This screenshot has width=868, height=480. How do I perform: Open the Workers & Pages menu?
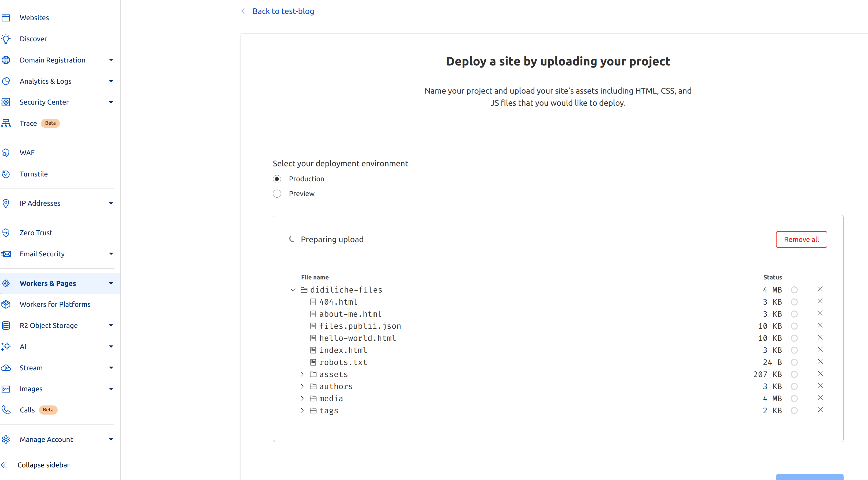48,283
